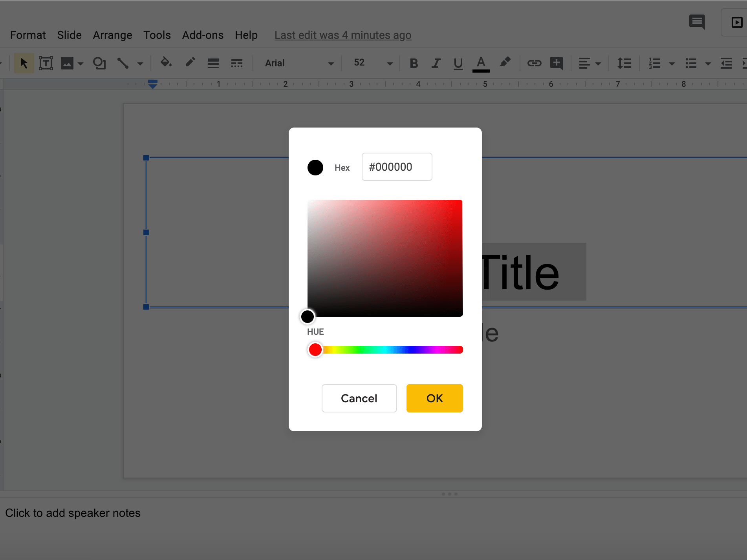This screenshot has height=560, width=747.
Task: Open the Last edit was 4 minutes ago link
Action: point(343,35)
